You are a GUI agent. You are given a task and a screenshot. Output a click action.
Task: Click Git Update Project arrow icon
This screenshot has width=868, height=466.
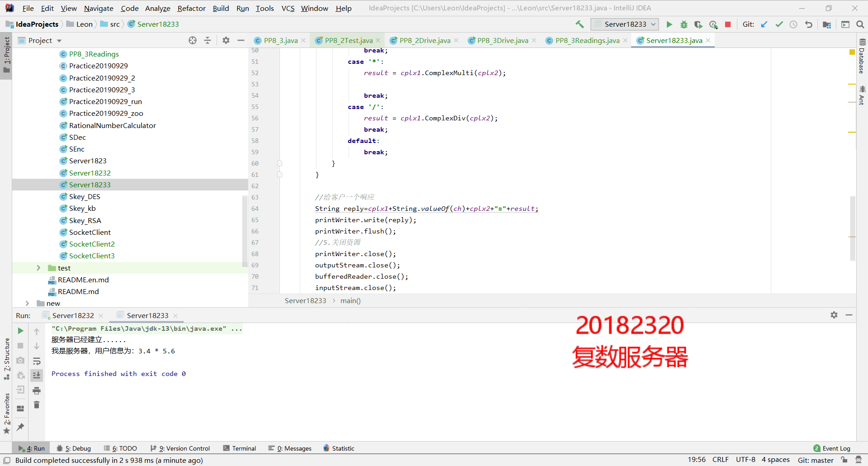point(764,24)
